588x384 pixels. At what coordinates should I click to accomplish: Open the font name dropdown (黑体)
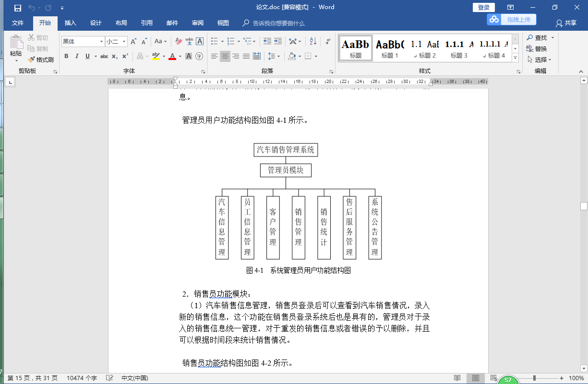[101, 42]
